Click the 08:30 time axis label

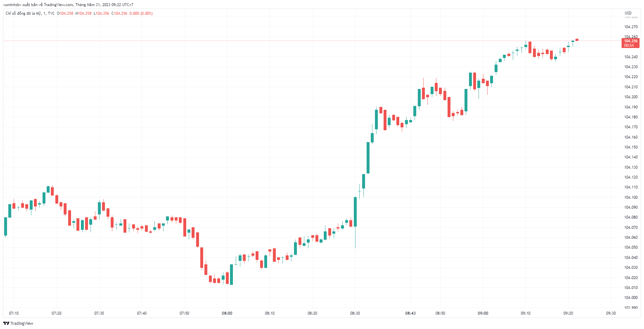(355, 313)
